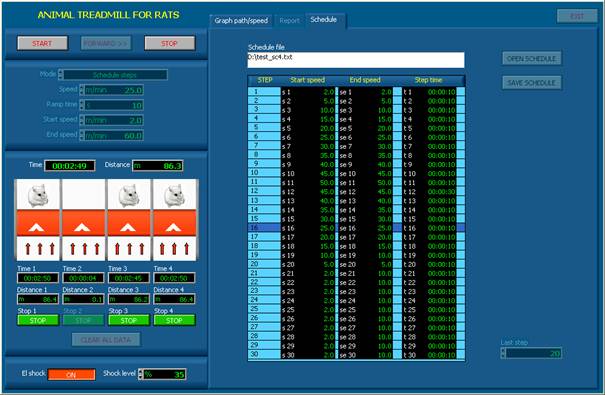The width and height of the screenshot is (605, 395).
Task: Click the rat icon in lane 4
Action: tap(174, 195)
